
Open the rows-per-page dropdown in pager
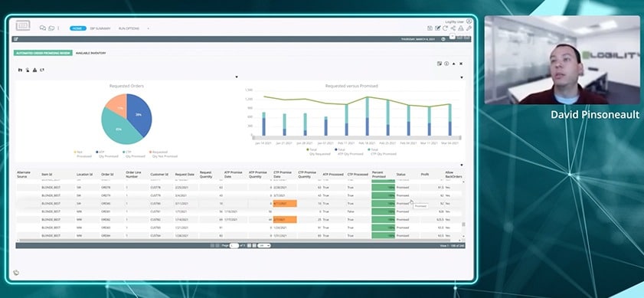[x=264, y=245]
